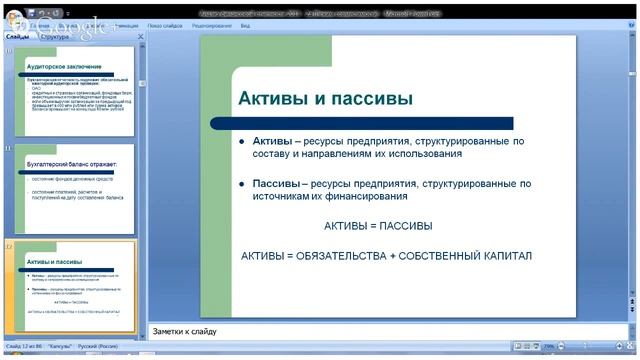Go to previous slide double-arrow button
Image resolution: width=640 pixels, height=360 pixels.
[x=632, y=302]
